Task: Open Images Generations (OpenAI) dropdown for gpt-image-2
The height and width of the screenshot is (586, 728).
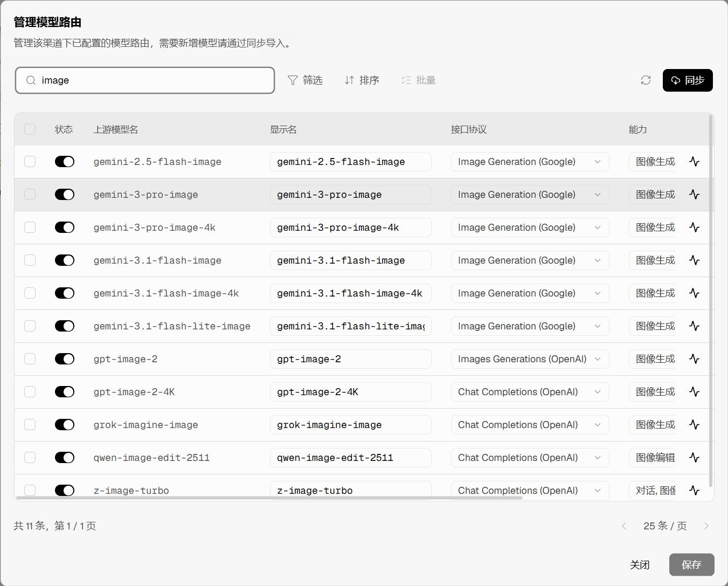Action: coord(530,359)
